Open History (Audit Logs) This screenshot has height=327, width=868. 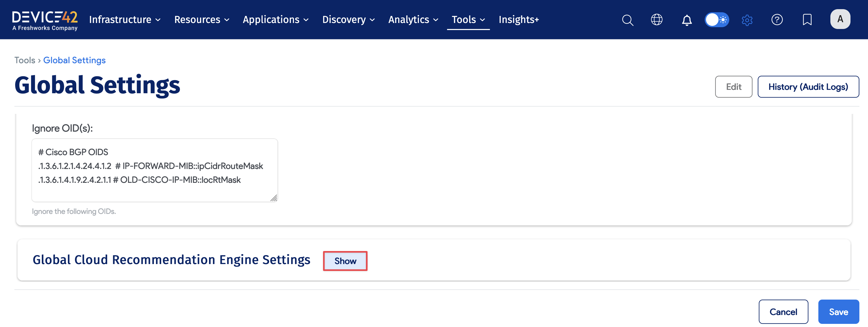pyautogui.click(x=809, y=86)
